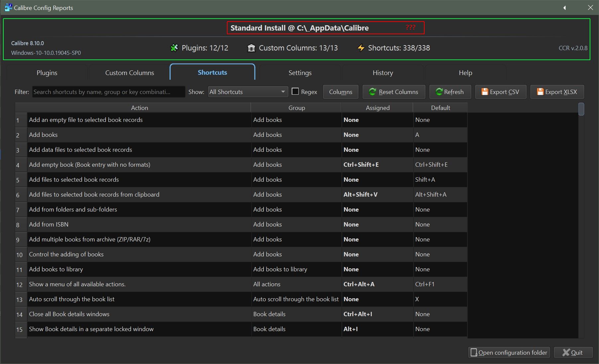Refresh the shortcuts list
This screenshot has width=599, height=364.
[450, 92]
